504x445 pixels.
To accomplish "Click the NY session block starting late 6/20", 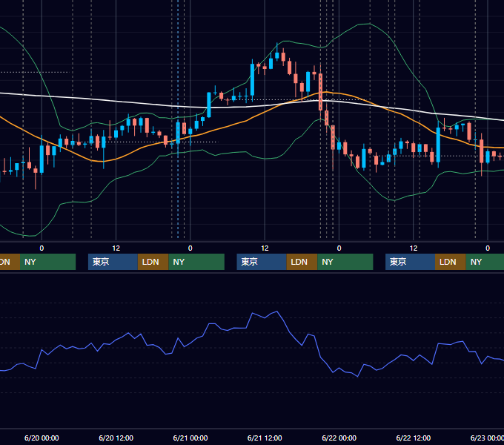I will pos(196,262).
